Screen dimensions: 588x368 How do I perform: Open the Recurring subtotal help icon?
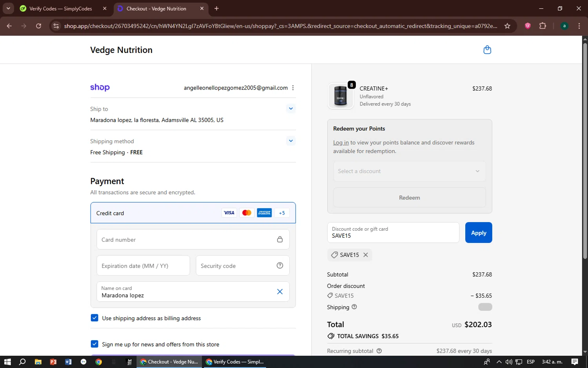(x=379, y=351)
